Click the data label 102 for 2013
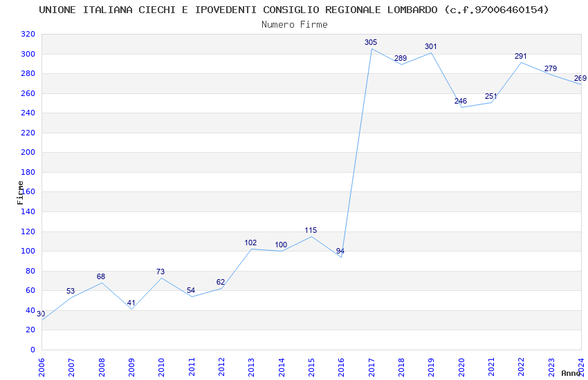This screenshot has height=380, width=588. tap(250, 243)
